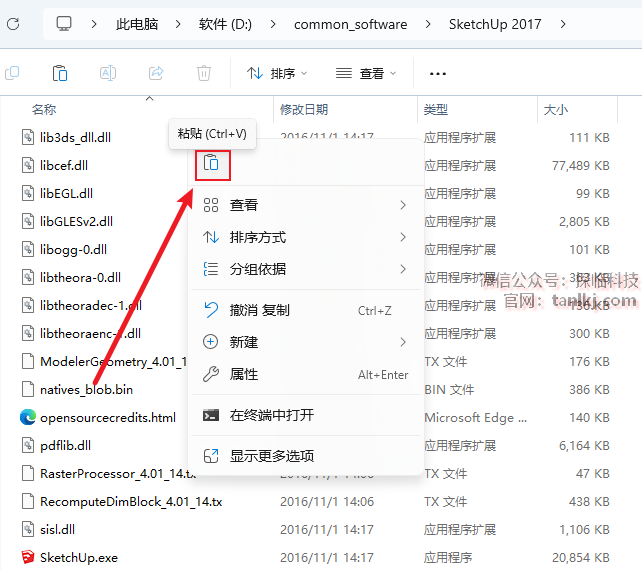Image resolution: width=642 pixels, height=573 pixels.
Task: Open the 查看 view dropdown in toolbar
Action: point(366,74)
